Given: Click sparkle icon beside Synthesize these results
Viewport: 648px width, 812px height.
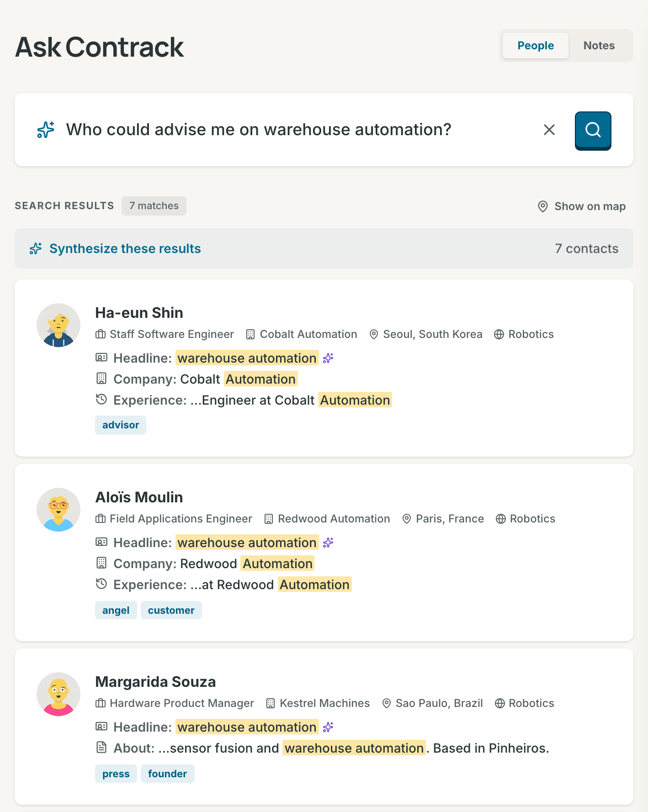Looking at the screenshot, I should pyautogui.click(x=36, y=248).
